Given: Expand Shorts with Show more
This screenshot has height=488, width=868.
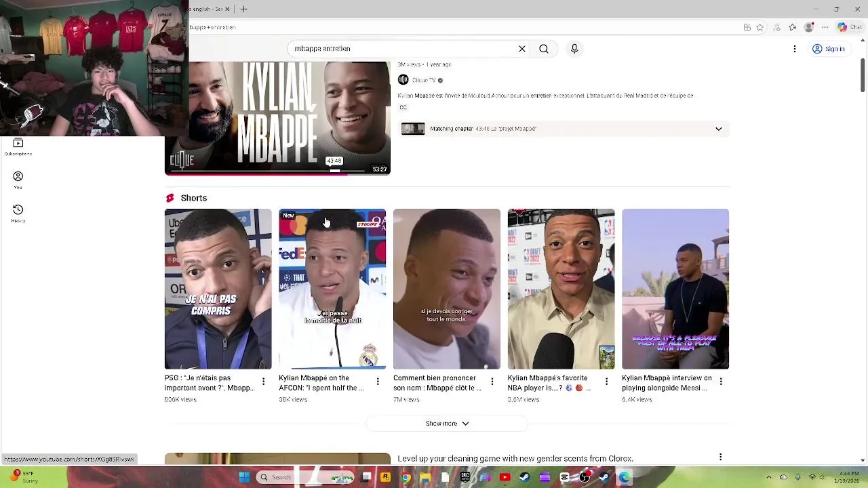Looking at the screenshot, I should [447, 424].
